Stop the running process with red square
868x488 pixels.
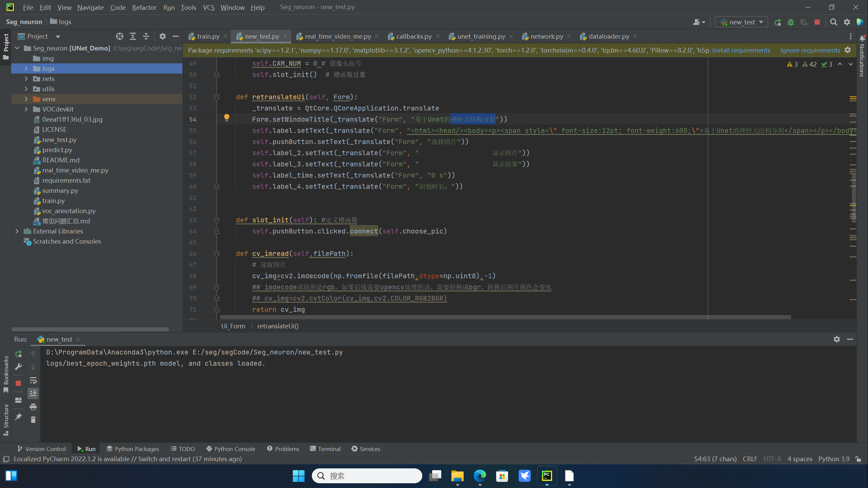point(18,383)
